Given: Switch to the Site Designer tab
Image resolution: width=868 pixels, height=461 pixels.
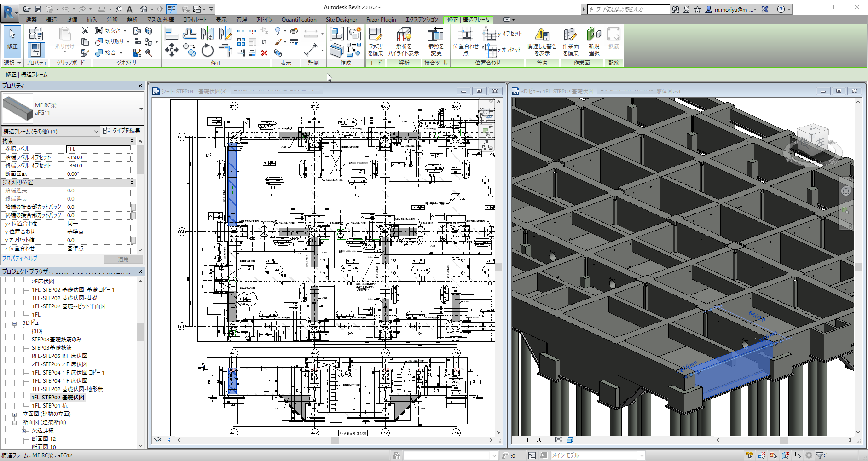Looking at the screenshot, I should click(x=341, y=20).
